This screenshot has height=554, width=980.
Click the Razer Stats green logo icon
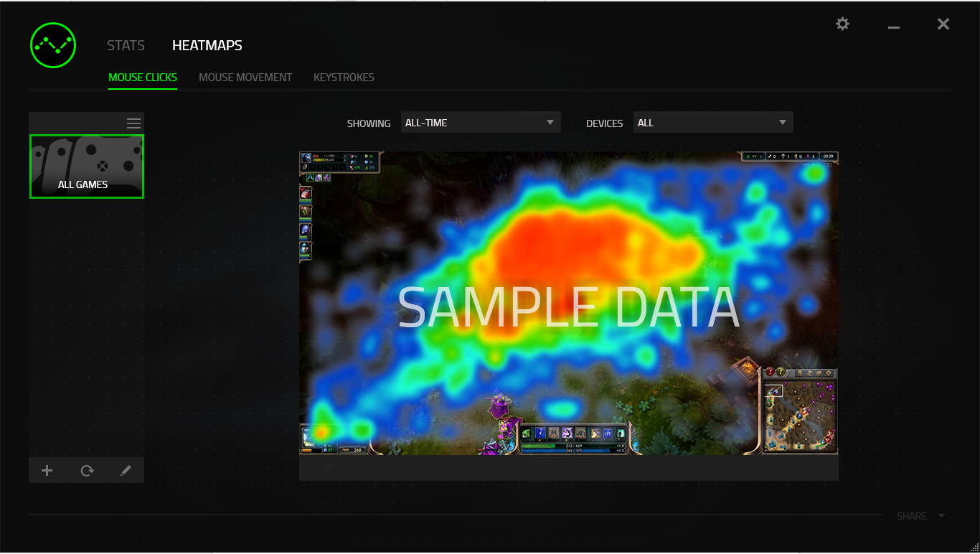pyautogui.click(x=53, y=45)
